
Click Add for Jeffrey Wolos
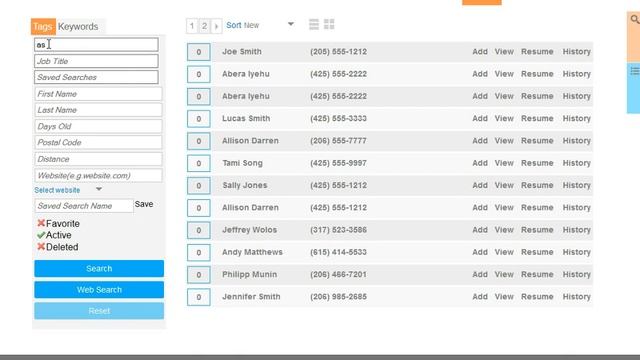click(x=480, y=230)
